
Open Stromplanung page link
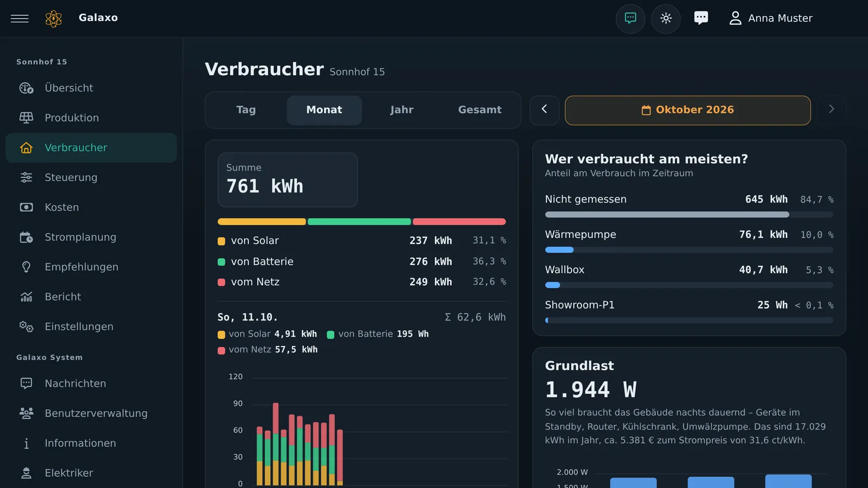tap(91, 237)
